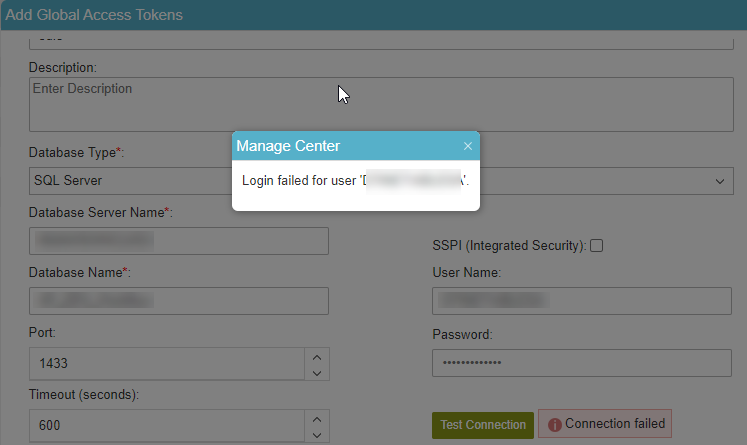Click the Port field showing 1433
This screenshot has height=445, width=747.
pos(165,362)
